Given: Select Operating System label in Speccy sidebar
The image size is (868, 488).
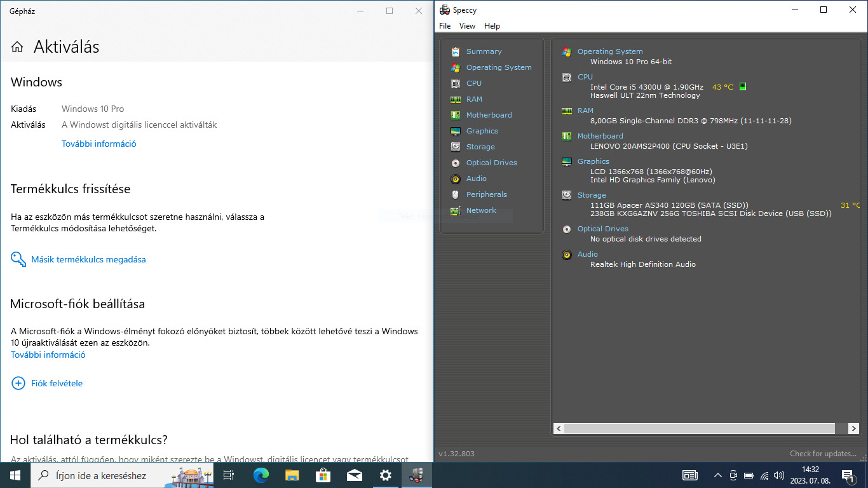Looking at the screenshot, I should tap(499, 67).
